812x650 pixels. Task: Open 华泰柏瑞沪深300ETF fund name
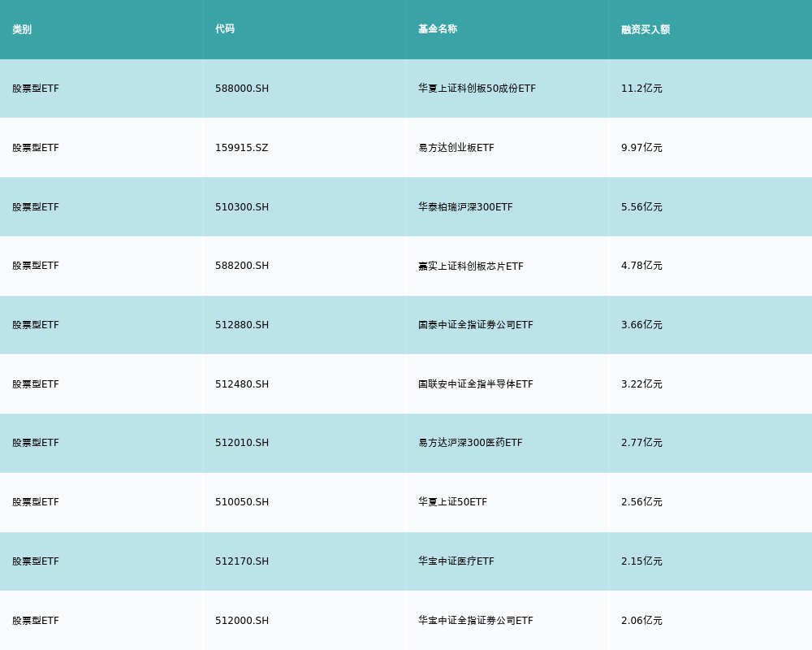pos(465,207)
